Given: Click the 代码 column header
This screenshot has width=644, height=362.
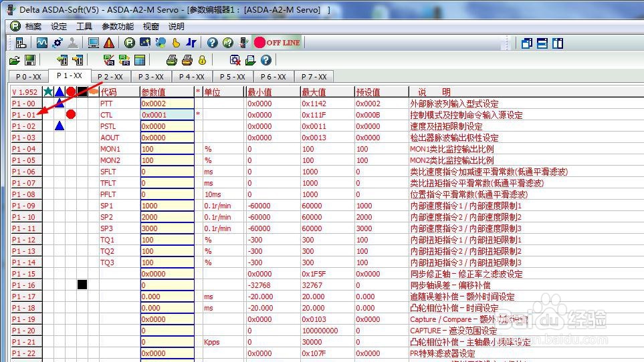Looking at the screenshot, I should (x=120, y=92).
